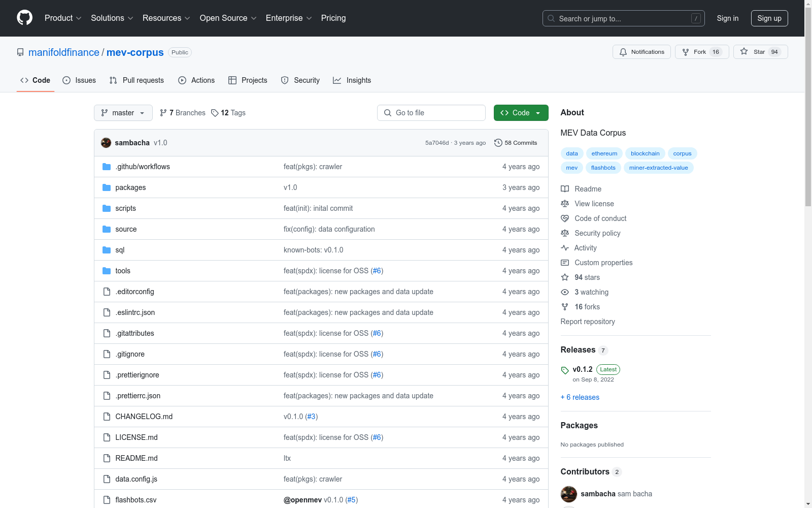Open the flashbots.csv file

coord(136,500)
